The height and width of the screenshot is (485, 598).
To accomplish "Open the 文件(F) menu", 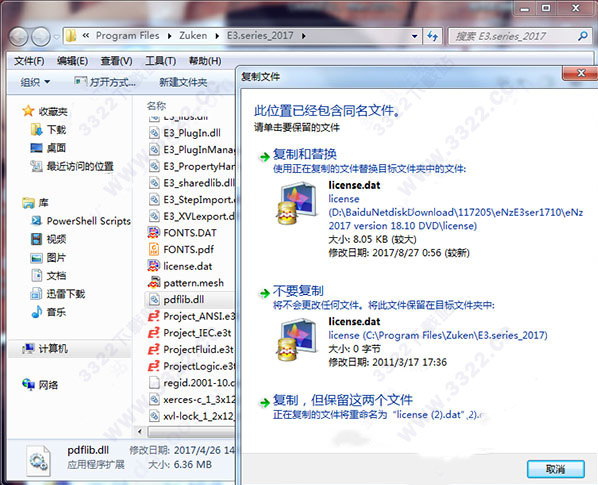I will click(x=29, y=61).
